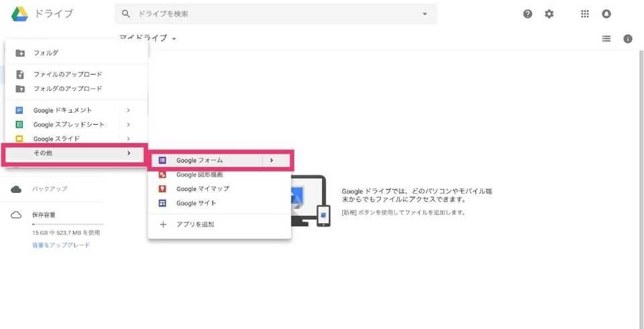Open the その他 menu entry
Image resolution: width=644 pixels, height=329 pixels.
75,154
